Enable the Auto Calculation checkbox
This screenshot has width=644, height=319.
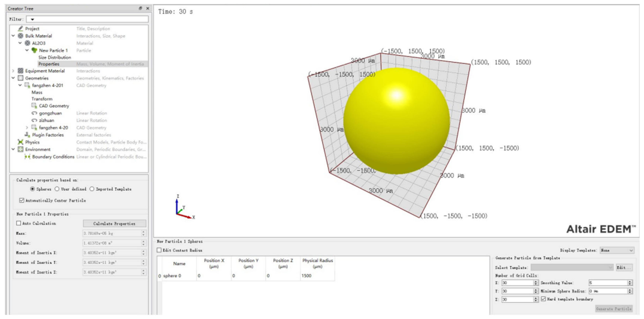pos(19,223)
